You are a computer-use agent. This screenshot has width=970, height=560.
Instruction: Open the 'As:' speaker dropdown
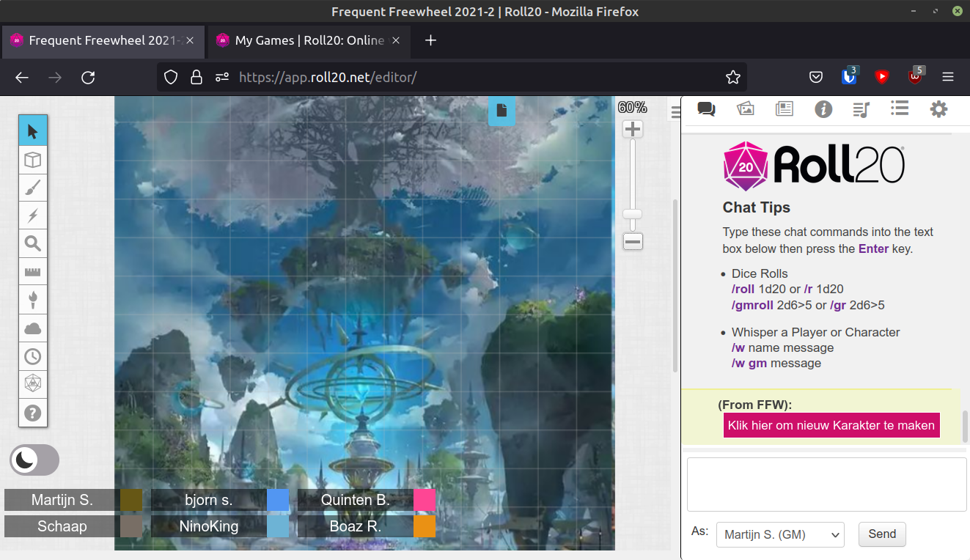(x=779, y=534)
